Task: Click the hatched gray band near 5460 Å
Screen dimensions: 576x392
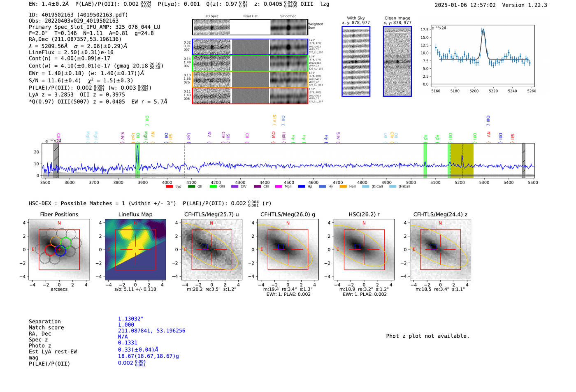Action: coord(524,160)
